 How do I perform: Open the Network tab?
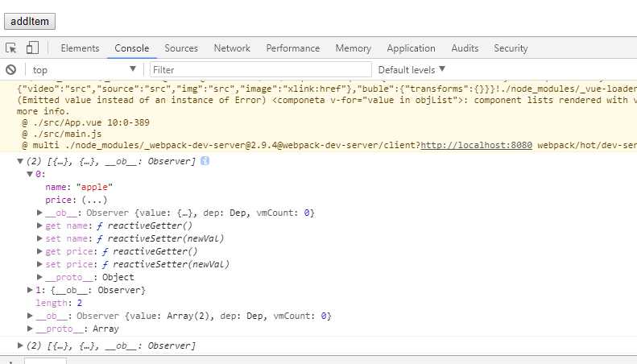(x=232, y=48)
